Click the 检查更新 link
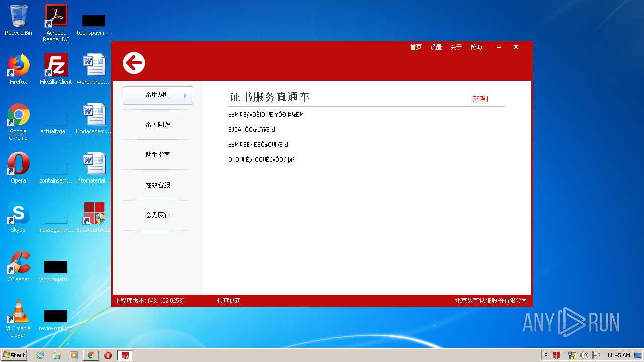Viewport: 644px width, 362px height. point(229,301)
